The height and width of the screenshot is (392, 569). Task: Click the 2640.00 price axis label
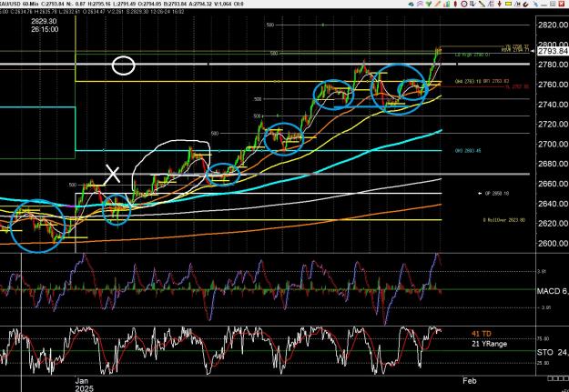click(x=553, y=204)
